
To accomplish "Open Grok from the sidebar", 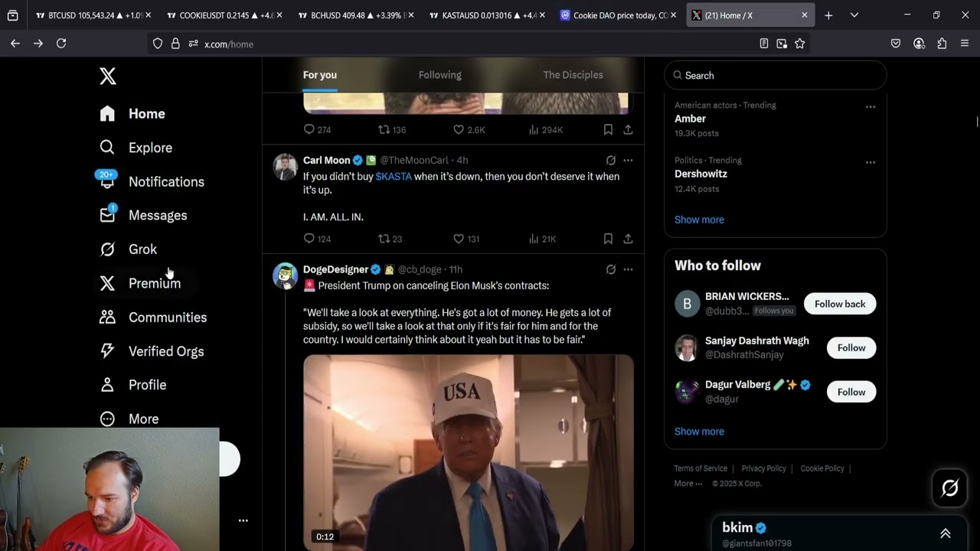I will [128, 249].
